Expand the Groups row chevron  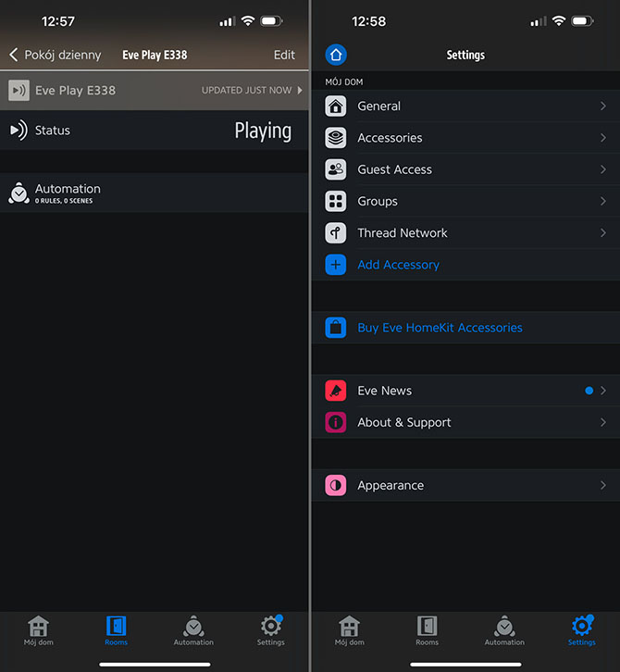(603, 201)
